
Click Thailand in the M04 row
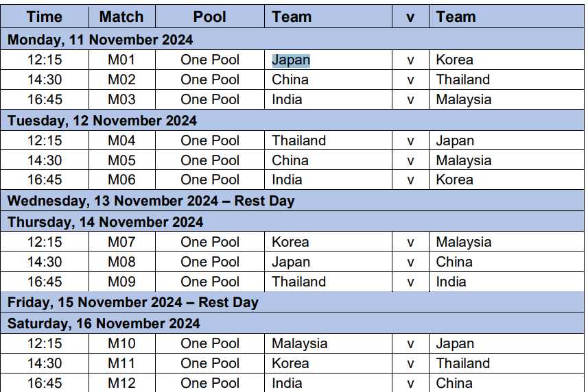pos(298,140)
